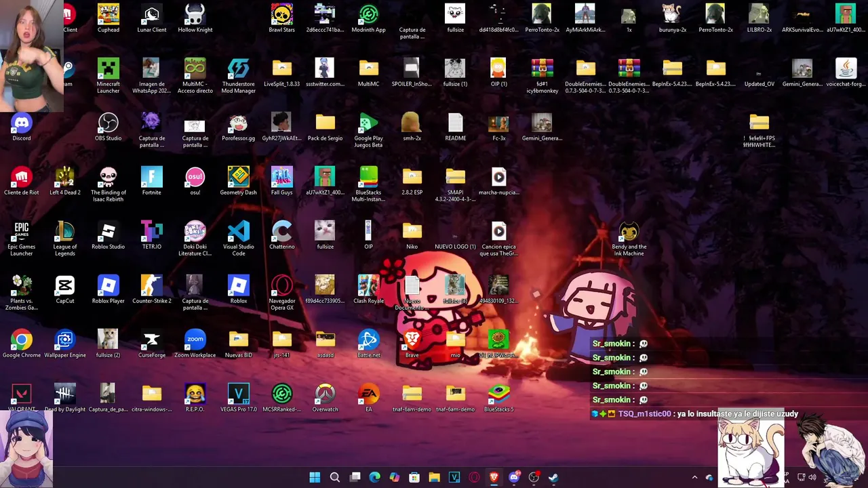Open the osu! desktop shortcut
Image resolution: width=868 pixels, height=488 pixels.
(195, 181)
